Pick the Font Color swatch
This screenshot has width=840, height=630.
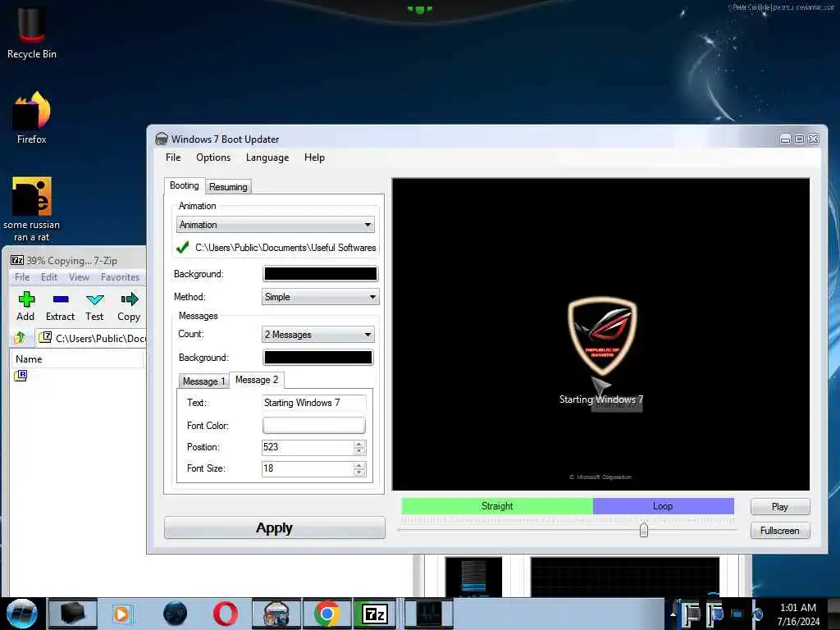314,426
